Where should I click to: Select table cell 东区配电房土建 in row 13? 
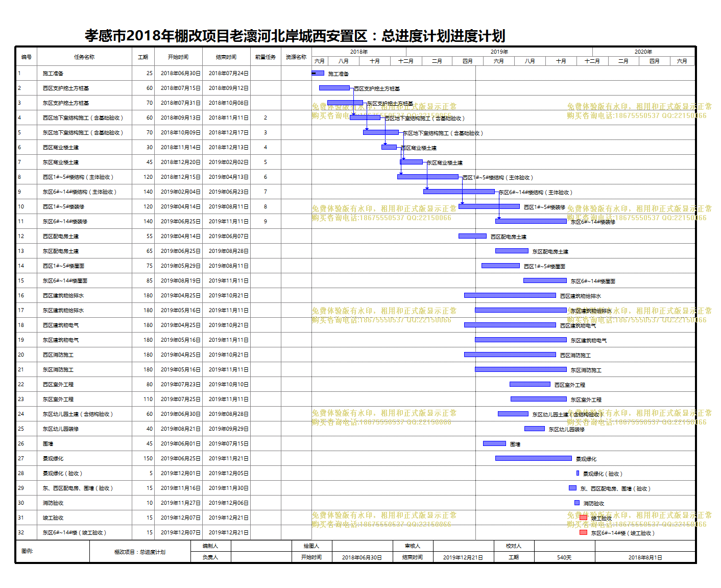61,251
